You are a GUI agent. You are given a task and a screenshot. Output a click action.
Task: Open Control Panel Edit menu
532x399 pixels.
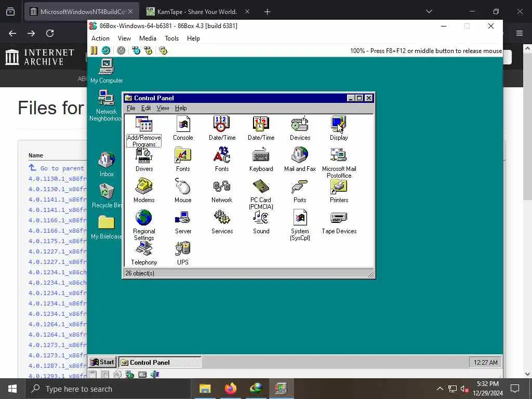pos(146,108)
